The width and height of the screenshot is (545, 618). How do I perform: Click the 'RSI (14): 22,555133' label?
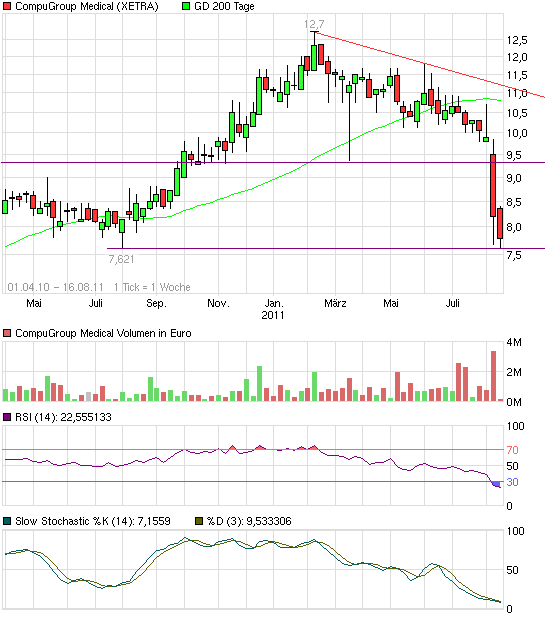(x=63, y=417)
